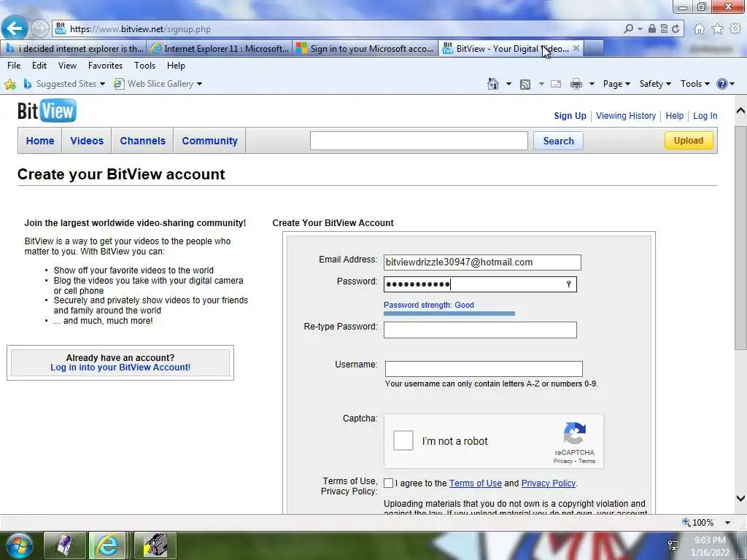Open the Print dropdown arrow

[592, 85]
